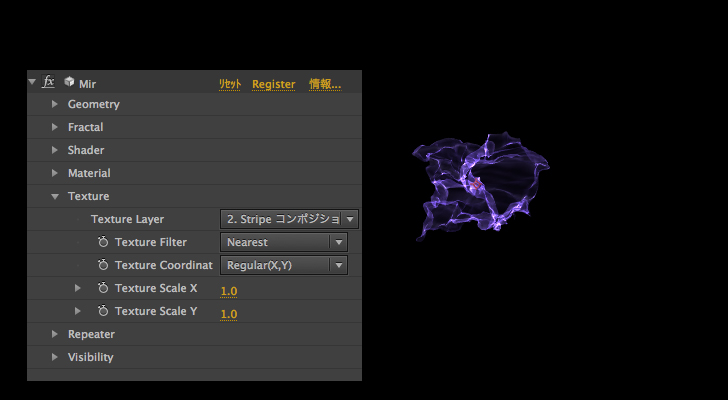This screenshot has height=400, width=728.
Task: Collapse the Mir effect properties
Action: (x=33, y=83)
